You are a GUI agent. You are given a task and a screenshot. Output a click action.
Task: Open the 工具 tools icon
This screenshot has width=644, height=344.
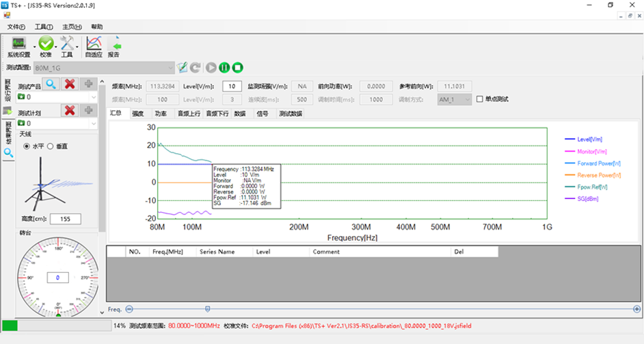click(x=67, y=46)
